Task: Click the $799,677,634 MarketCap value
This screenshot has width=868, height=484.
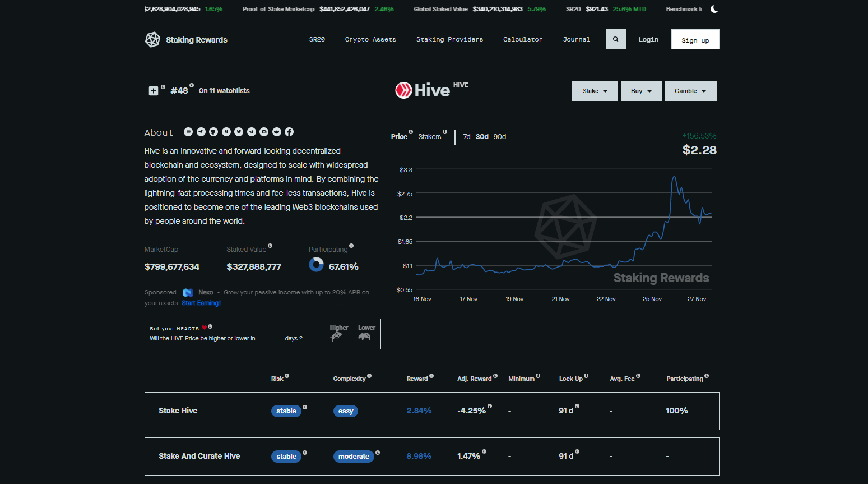Action: [172, 266]
